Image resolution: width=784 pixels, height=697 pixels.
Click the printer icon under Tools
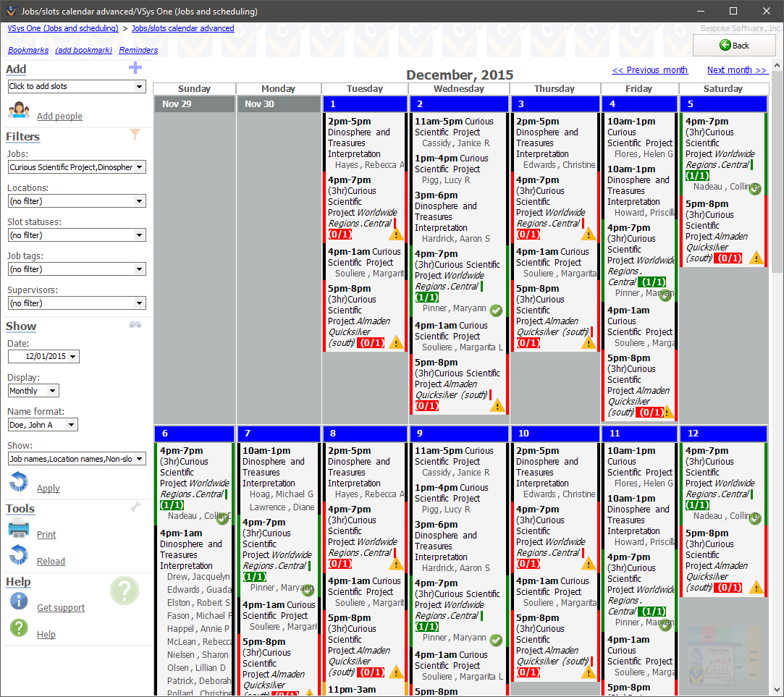click(19, 529)
